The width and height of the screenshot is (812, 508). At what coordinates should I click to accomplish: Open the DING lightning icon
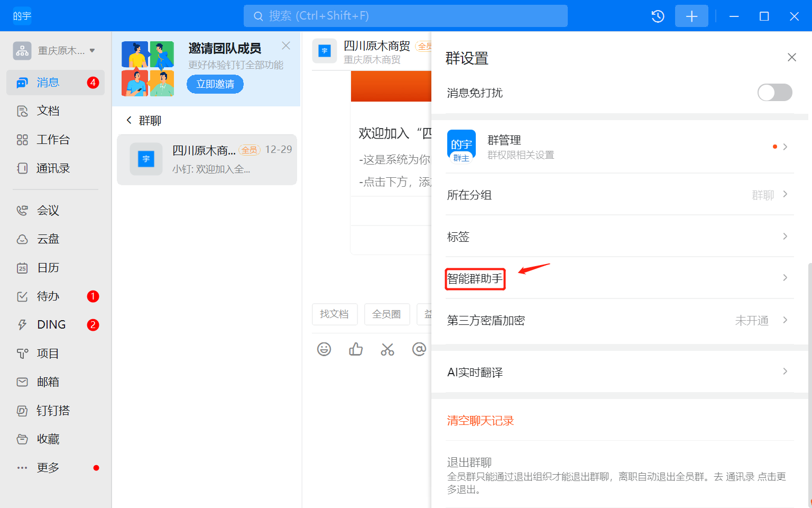(22, 325)
